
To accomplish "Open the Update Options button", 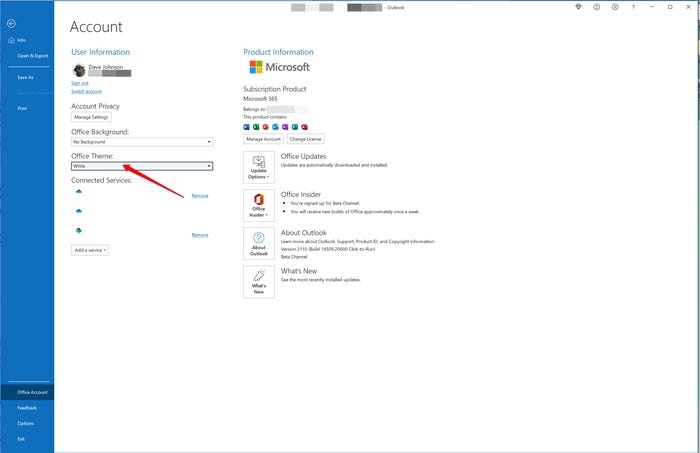I will (259, 167).
